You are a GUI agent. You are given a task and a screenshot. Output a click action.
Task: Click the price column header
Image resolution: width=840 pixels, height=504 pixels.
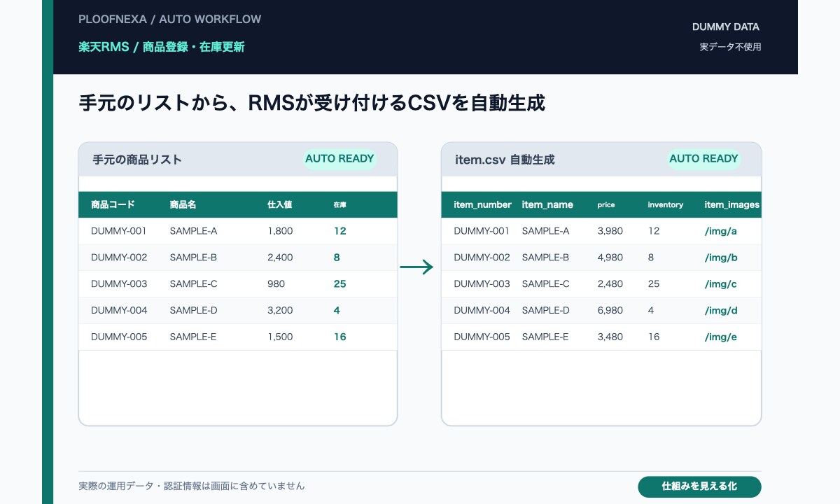606,205
